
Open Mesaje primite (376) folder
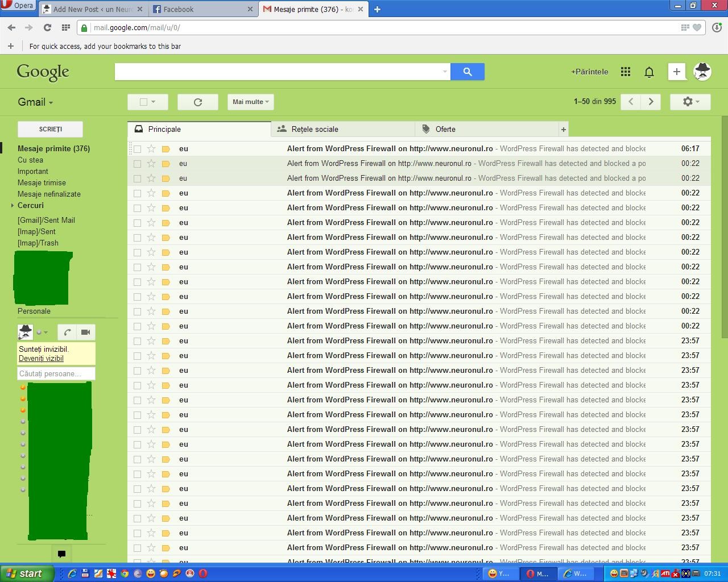pos(53,148)
